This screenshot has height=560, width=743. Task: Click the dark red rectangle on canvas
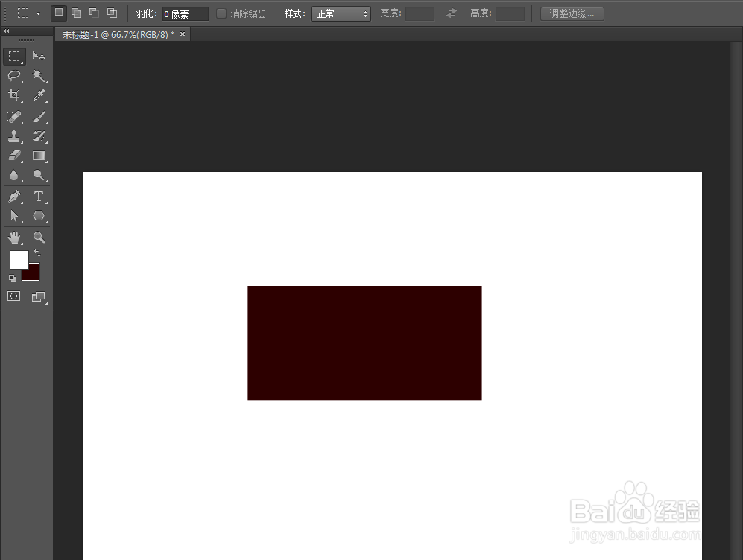pos(364,343)
